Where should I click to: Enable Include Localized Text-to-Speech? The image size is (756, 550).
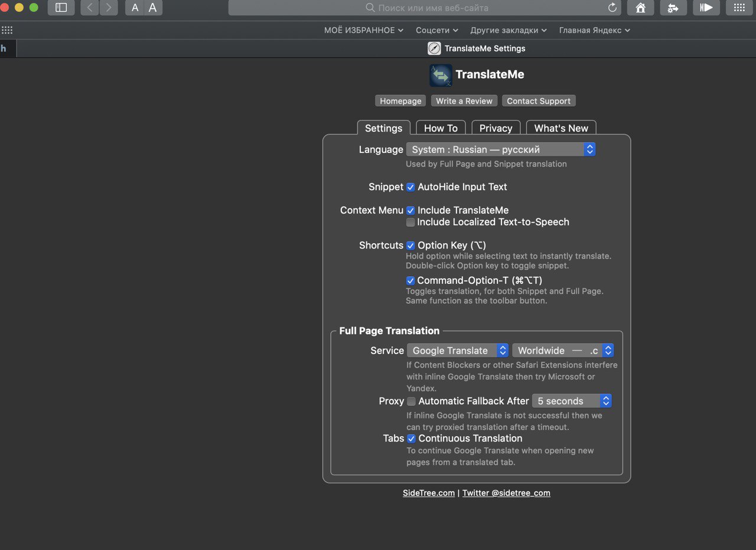click(x=410, y=222)
